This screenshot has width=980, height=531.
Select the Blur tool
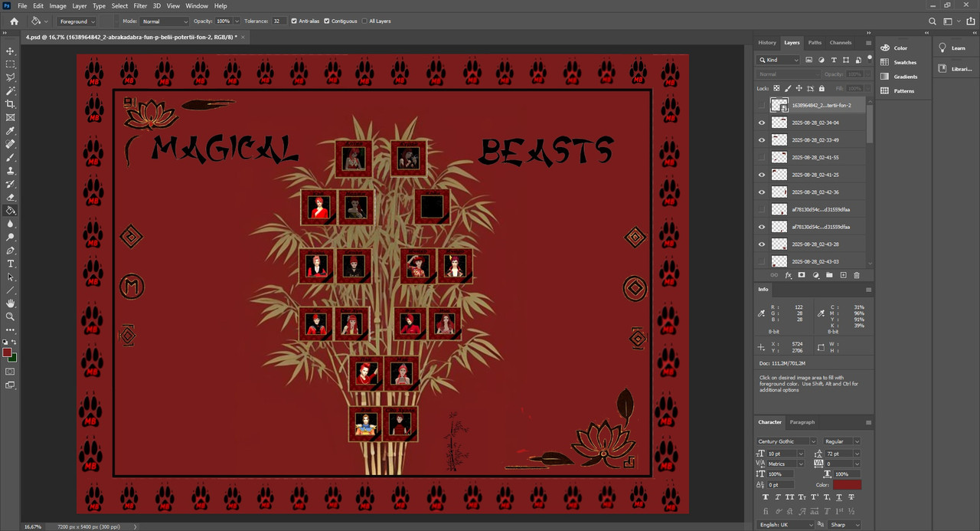(x=11, y=224)
